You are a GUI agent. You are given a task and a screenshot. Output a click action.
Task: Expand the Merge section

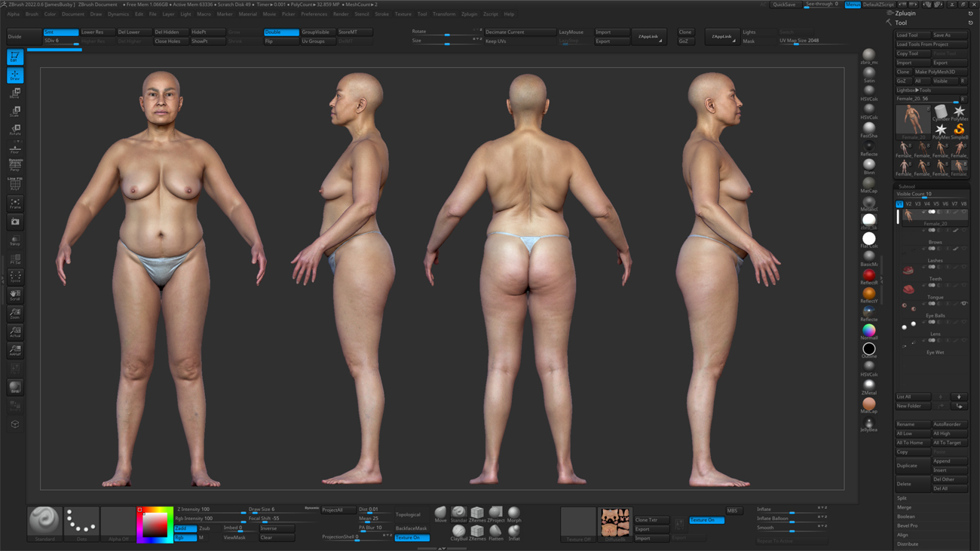(904, 507)
